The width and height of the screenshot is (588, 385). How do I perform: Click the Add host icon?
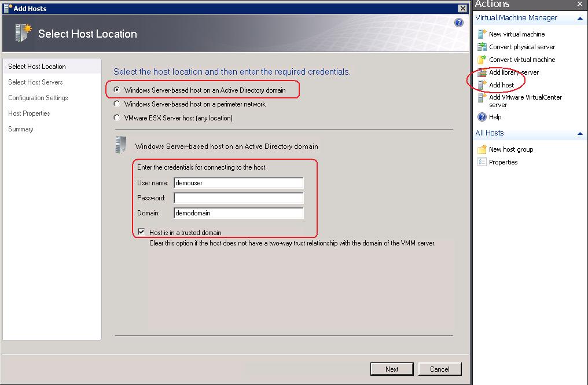point(482,85)
